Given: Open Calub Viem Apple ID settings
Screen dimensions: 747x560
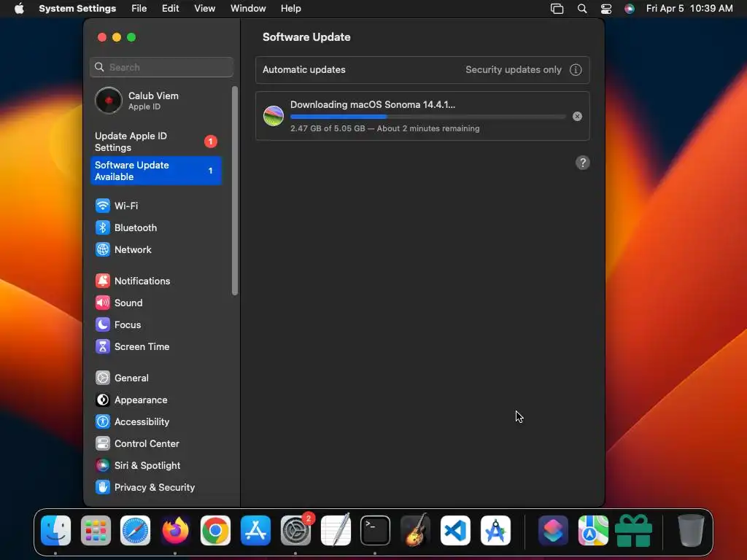Looking at the screenshot, I should [156, 101].
